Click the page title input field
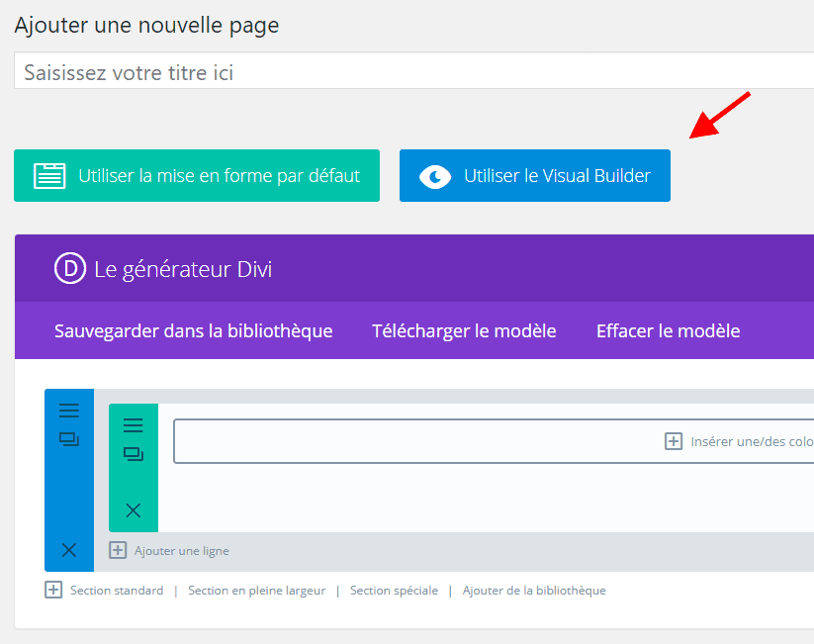 click(x=413, y=70)
